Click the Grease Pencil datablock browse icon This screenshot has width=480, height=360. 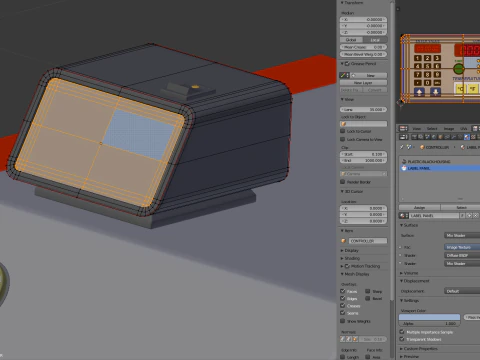pos(344,75)
